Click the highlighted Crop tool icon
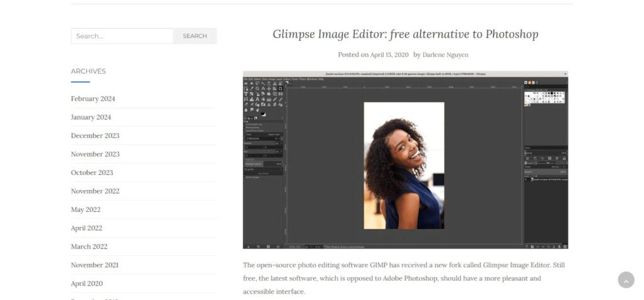This screenshot has width=644, height=300. click(x=280, y=89)
